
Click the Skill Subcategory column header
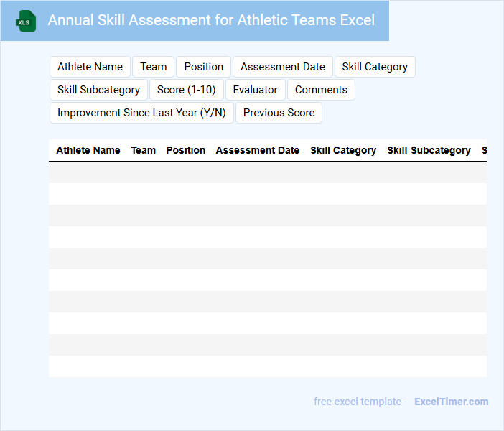429,151
